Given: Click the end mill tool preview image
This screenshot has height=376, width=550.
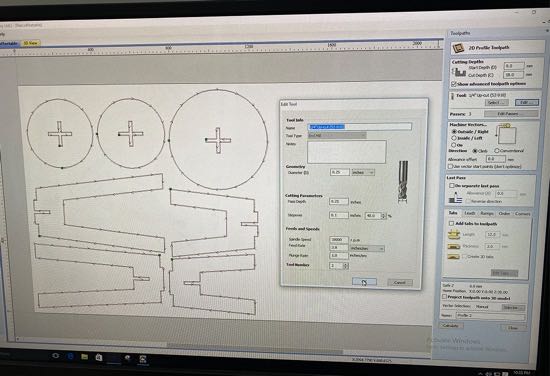Looking at the screenshot, I should pos(403,181).
